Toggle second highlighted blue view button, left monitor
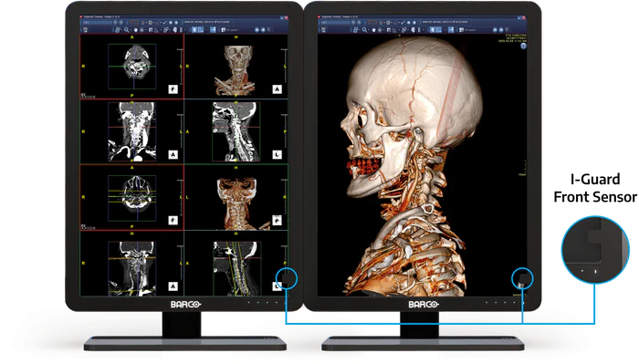Viewport: 639px width, 364px height. 201,30
